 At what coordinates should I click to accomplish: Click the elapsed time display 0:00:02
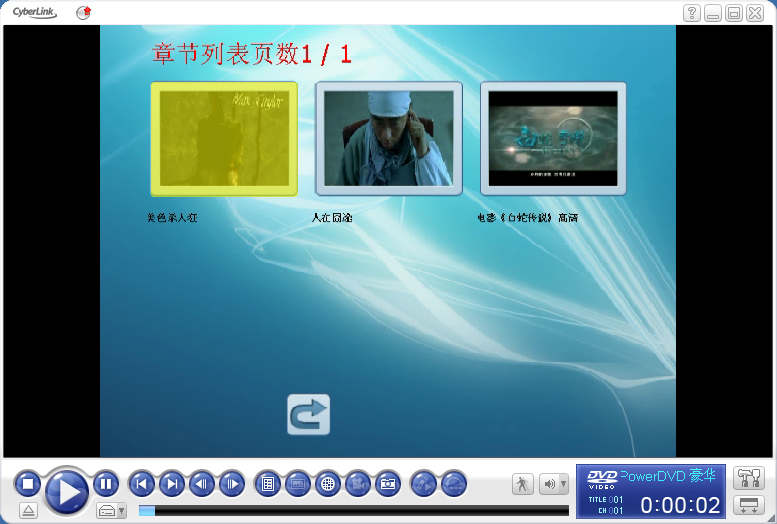680,505
